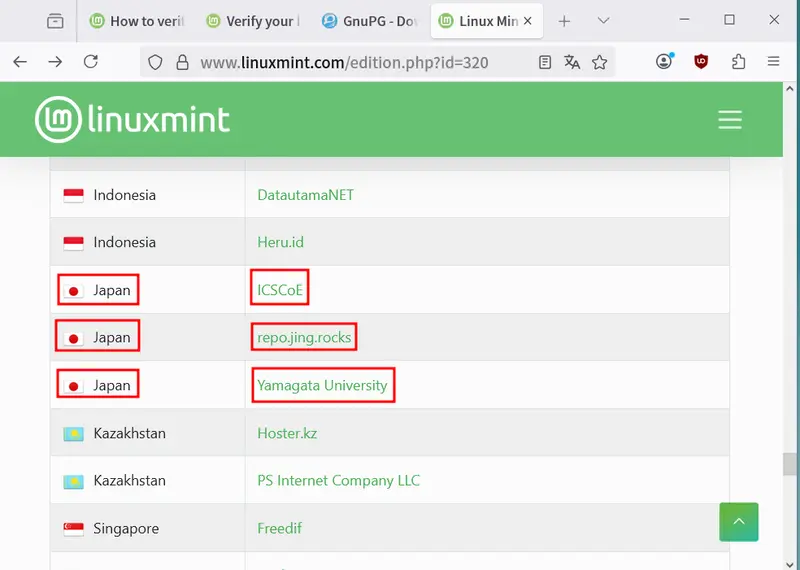Viewport: 800px width, 570px height.
Task: Open the uBlock Origin extension icon
Action: tap(701, 62)
